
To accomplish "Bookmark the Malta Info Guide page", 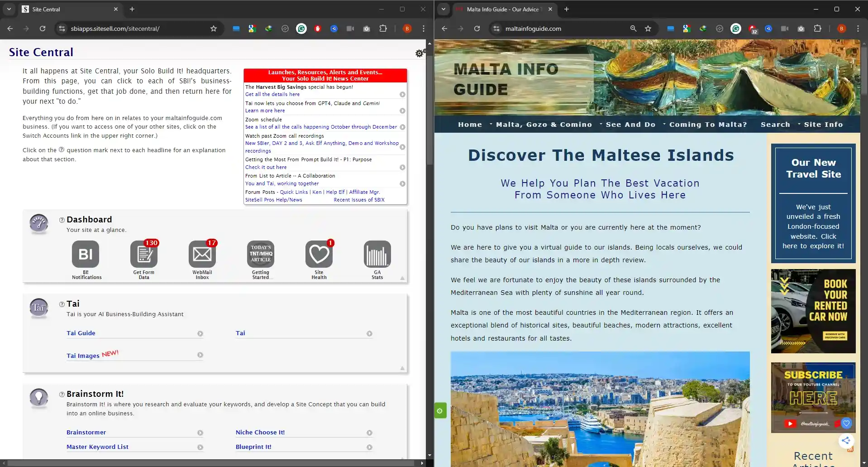I will tap(648, 28).
